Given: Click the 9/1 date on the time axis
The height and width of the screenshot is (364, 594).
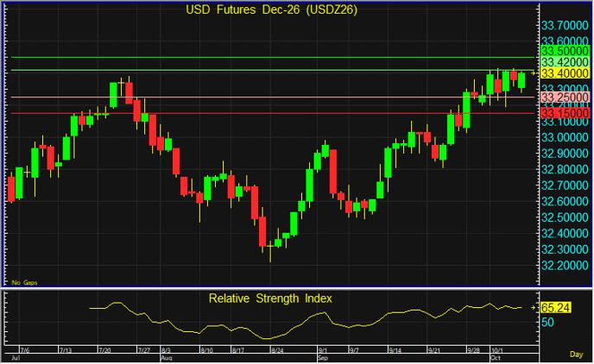Looking at the screenshot, I should 323,351.
